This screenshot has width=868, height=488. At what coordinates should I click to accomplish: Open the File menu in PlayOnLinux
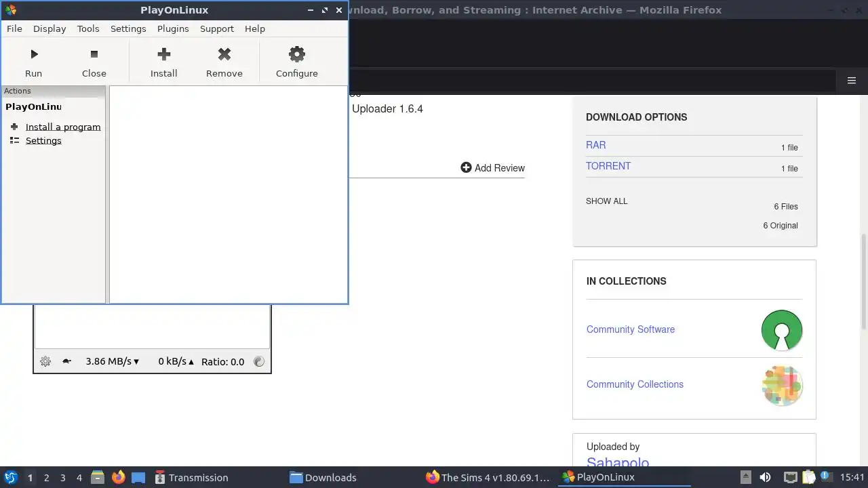14,28
